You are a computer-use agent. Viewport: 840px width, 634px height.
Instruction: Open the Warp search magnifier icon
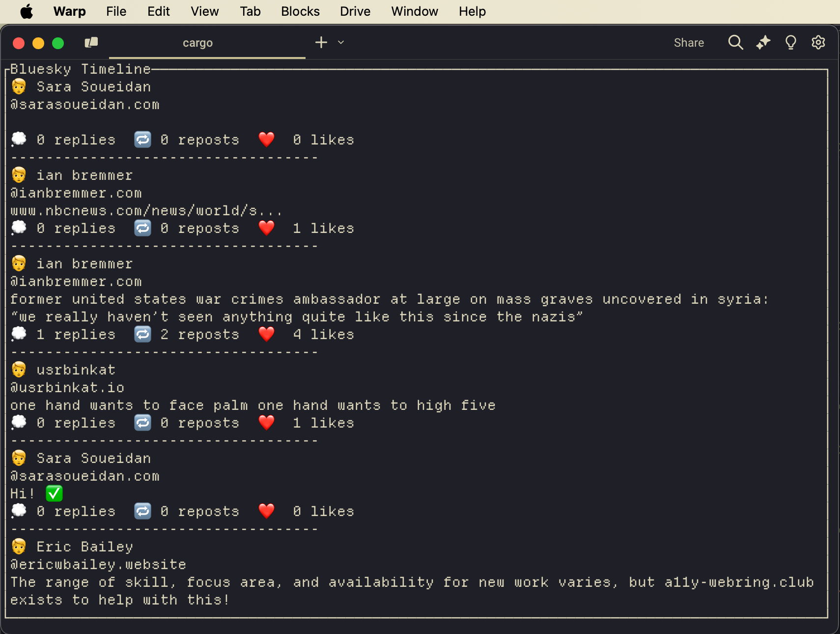tap(735, 43)
